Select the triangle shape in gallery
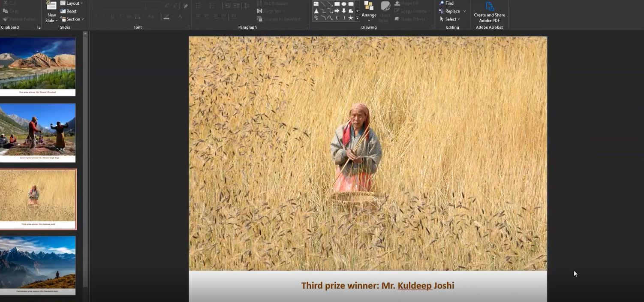This screenshot has height=302, width=644. tap(316, 11)
